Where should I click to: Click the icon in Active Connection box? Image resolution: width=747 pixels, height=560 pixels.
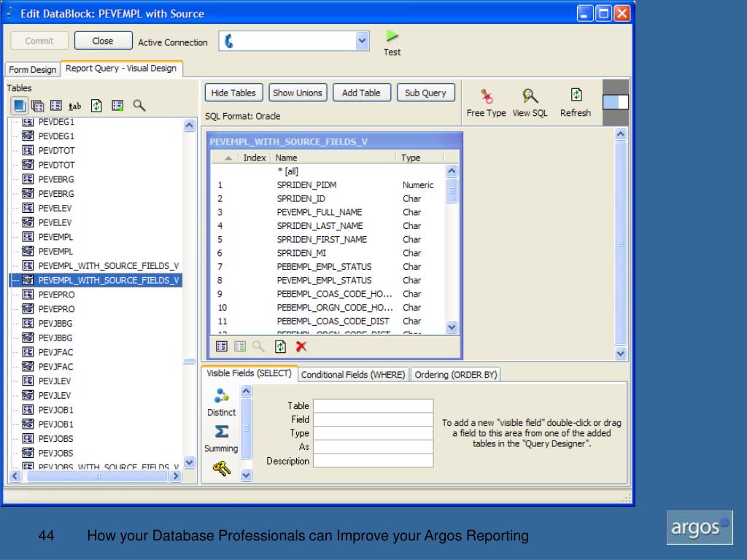point(229,41)
